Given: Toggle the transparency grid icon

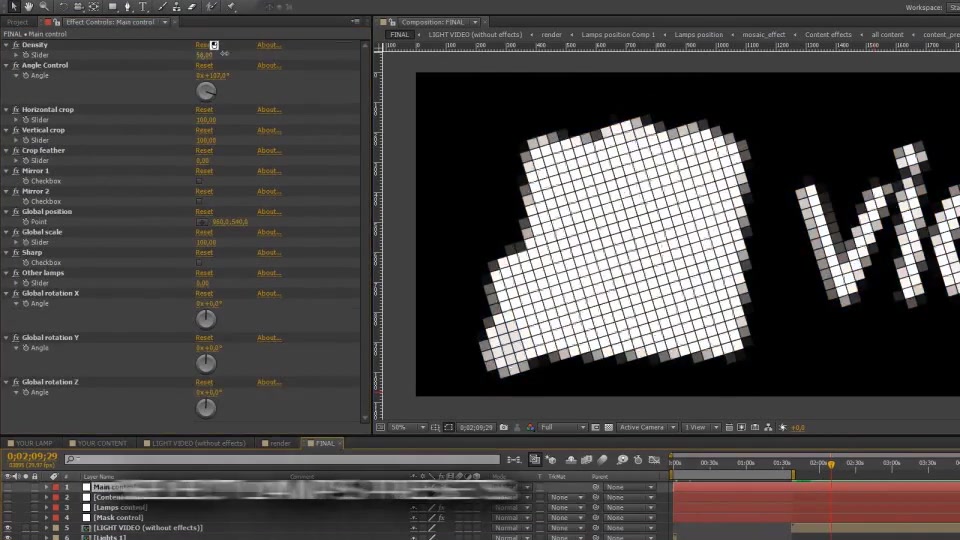Looking at the screenshot, I should coord(609,427).
